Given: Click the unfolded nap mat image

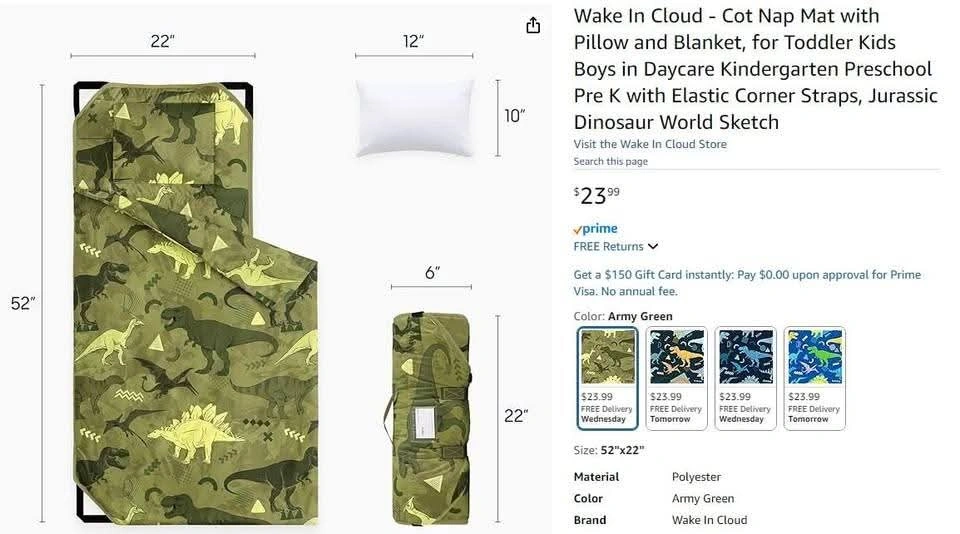Looking at the screenshot, I should pos(195,303).
